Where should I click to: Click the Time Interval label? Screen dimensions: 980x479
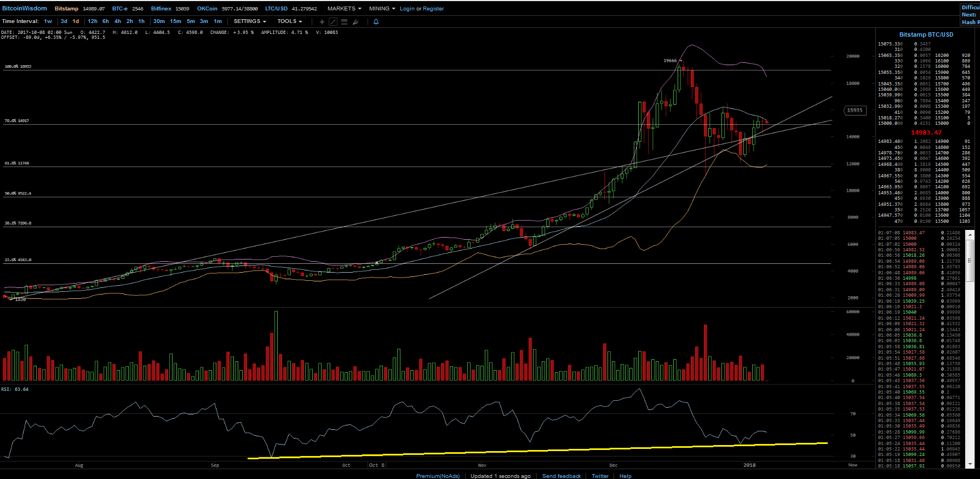tap(20, 21)
